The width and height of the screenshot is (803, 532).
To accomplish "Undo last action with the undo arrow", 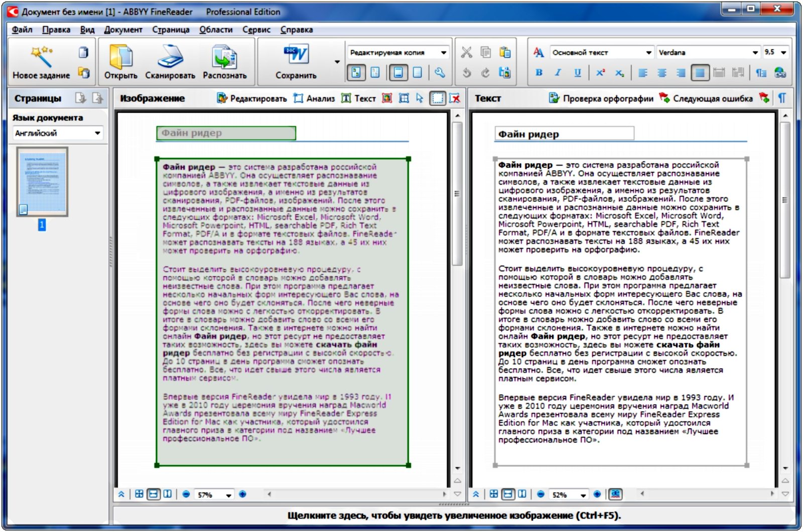I will click(x=467, y=73).
